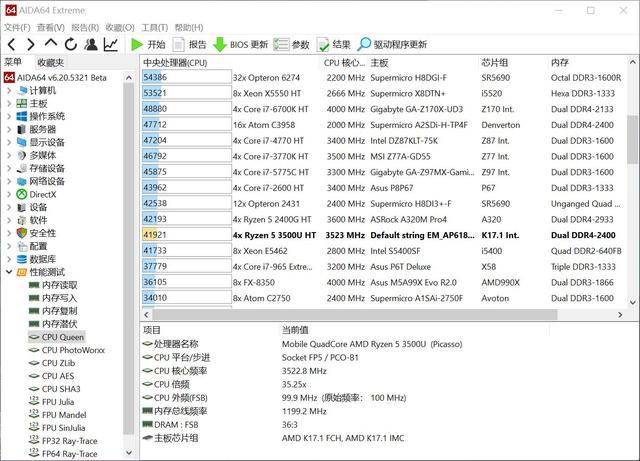Image resolution: width=640 pixels, height=461 pixels.
Task: Open the CPU PhotoWorxx benchmark
Action: [67, 350]
